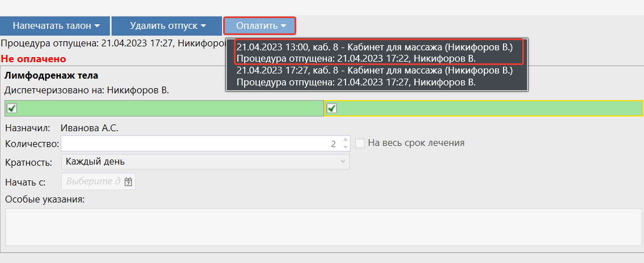Viewport: 644px width, 263px height.
Task: Click the "Оплатить" dropdown button
Action: [x=259, y=26]
